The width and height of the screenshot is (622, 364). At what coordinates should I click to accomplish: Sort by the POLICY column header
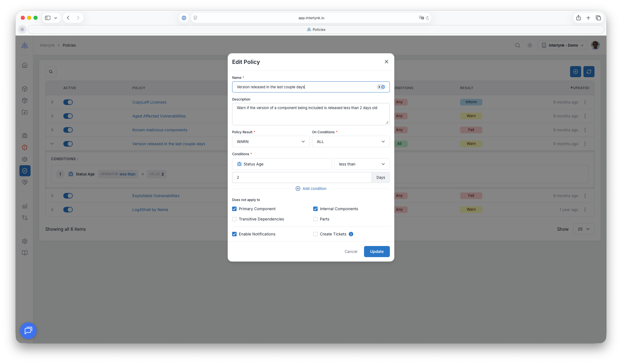tap(139, 88)
